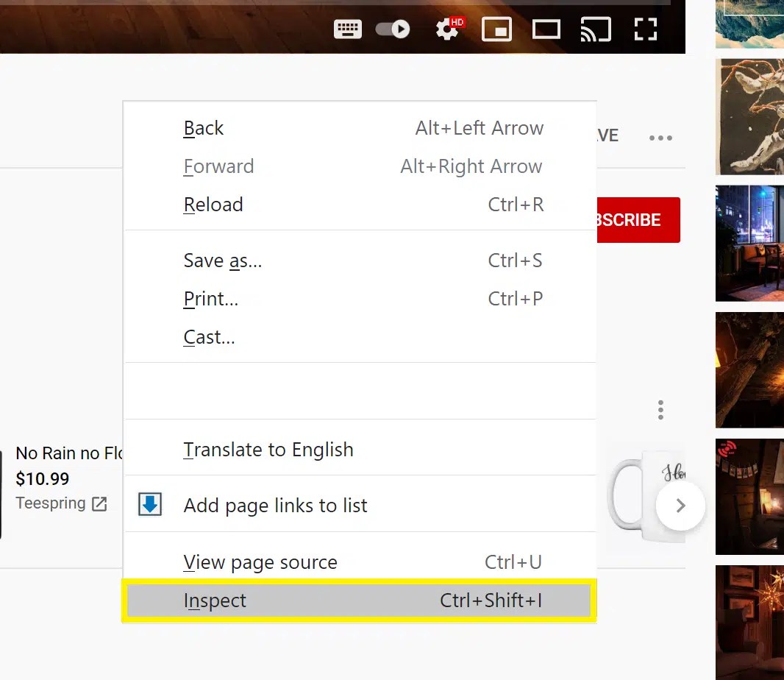Screen dimensions: 784x680
Task: Click the blue download icon for Add page links
Action: coord(149,506)
